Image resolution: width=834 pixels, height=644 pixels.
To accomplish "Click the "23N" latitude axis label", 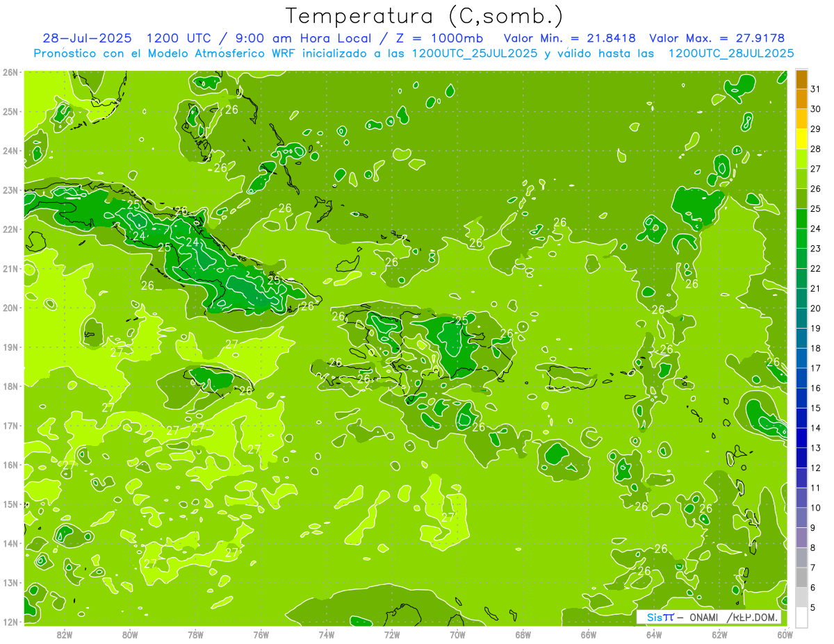I will pyautogui.click(x=10, y=190).
